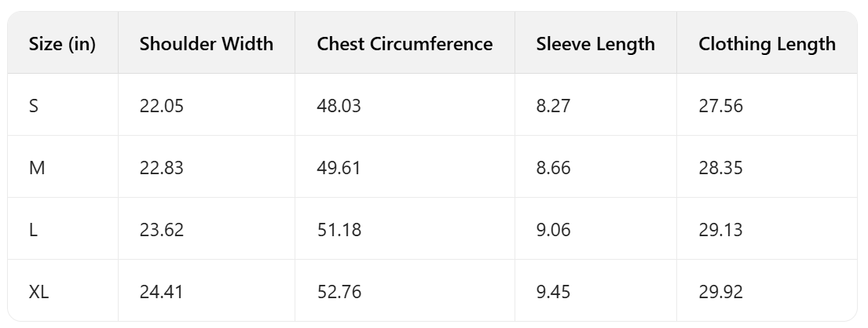Select the size L row label

click(33, 230)
